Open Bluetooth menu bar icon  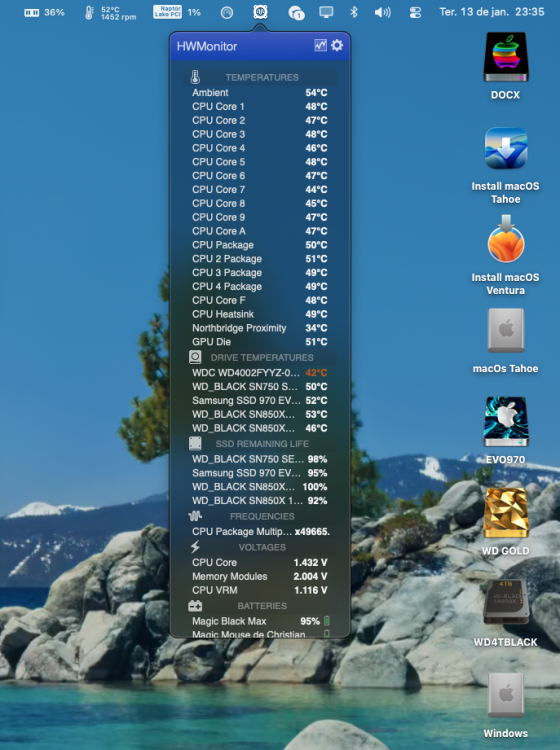click(354, 12)
